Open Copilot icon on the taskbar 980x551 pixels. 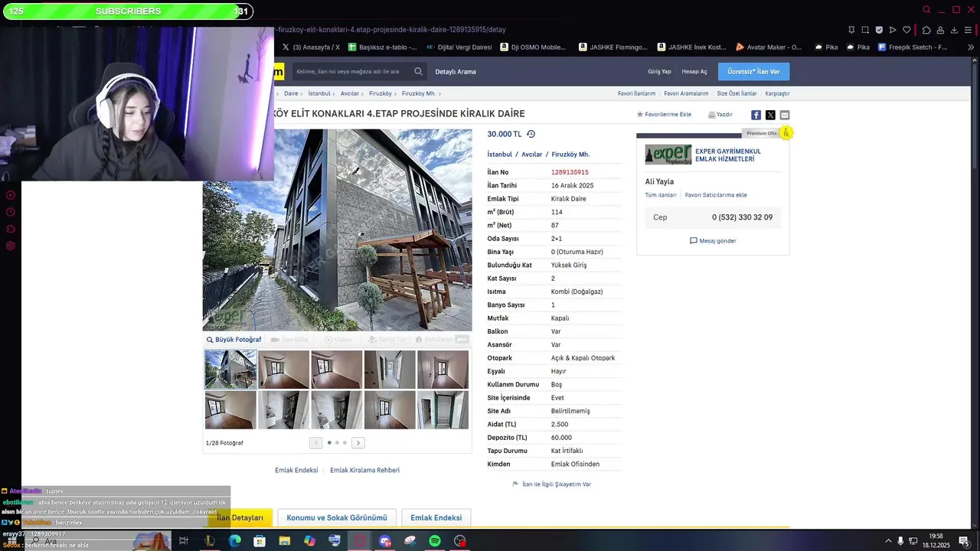[309, 541]
